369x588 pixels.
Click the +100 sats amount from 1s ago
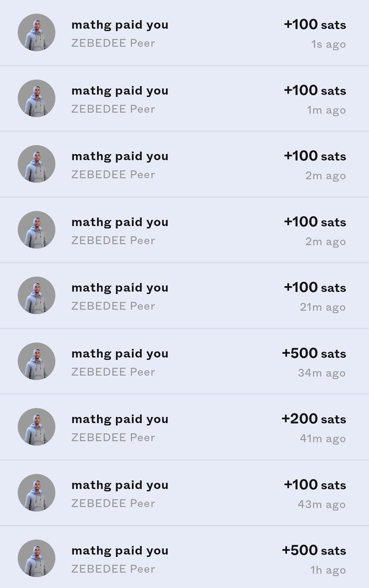[315, 25]
